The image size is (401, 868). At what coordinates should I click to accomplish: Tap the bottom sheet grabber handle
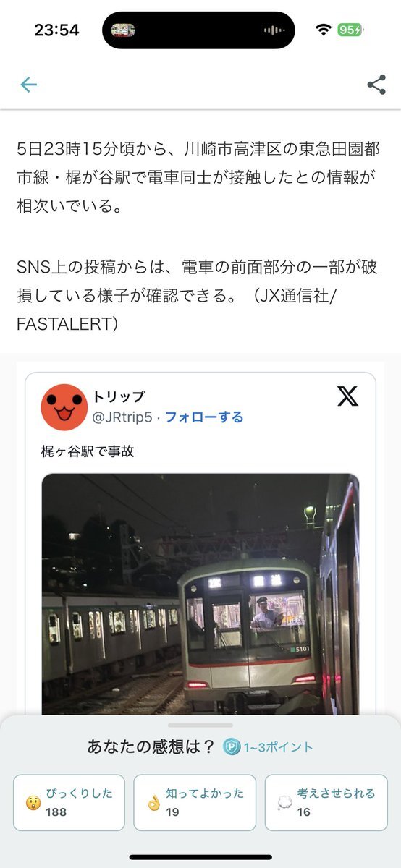coord(200,725)
